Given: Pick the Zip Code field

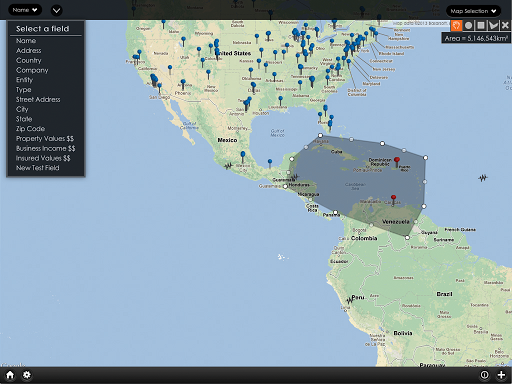Looking at the screenshot, I should pos(30,129).
